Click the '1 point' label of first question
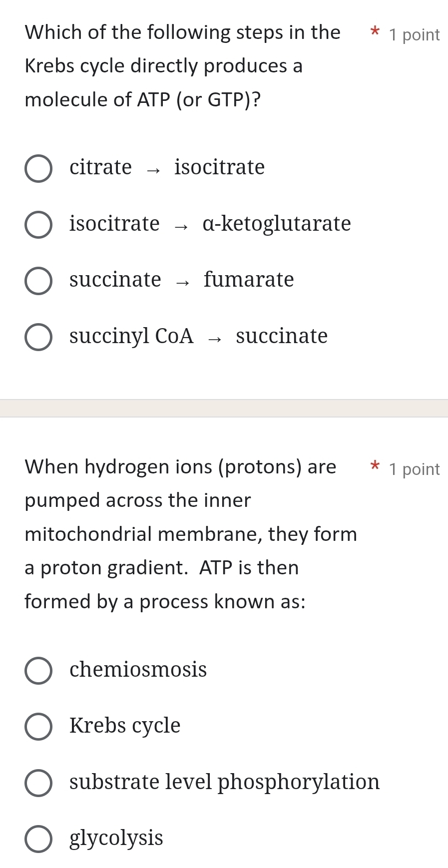This screenshot has width=448, height=868. (x=414, y=35)
